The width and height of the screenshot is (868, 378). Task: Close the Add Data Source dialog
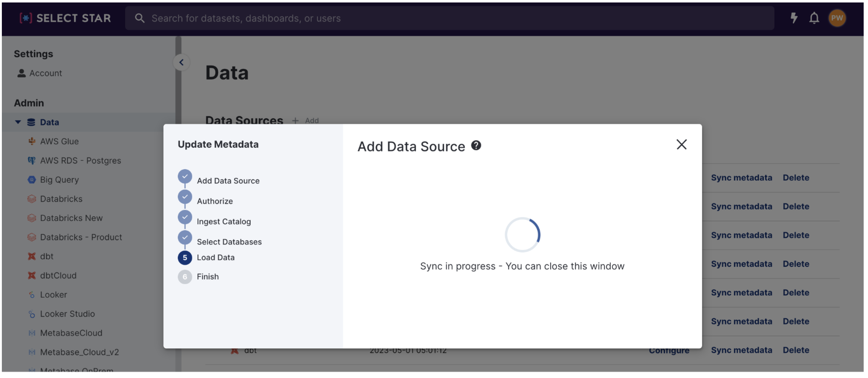681,145
